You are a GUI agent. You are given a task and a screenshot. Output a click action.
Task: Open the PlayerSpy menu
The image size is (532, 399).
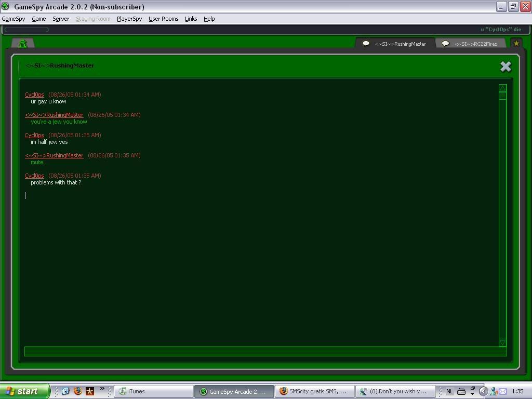[129, 19]
